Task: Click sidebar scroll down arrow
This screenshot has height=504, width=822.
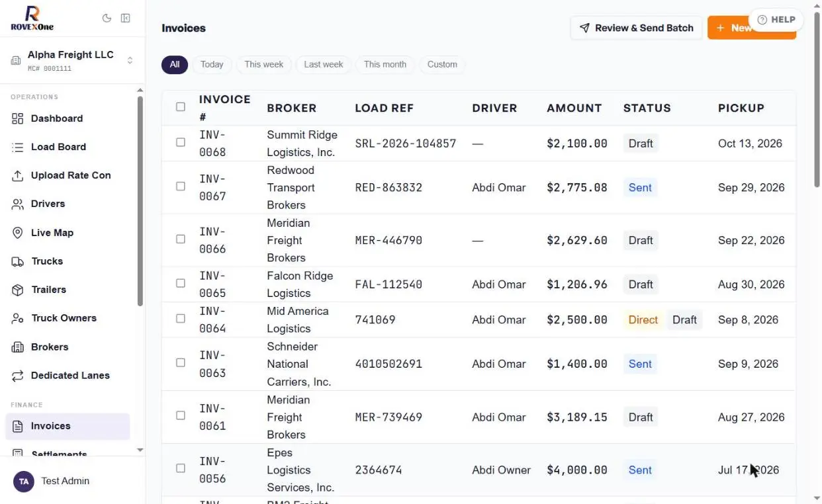Action: (x=140, y=450)
